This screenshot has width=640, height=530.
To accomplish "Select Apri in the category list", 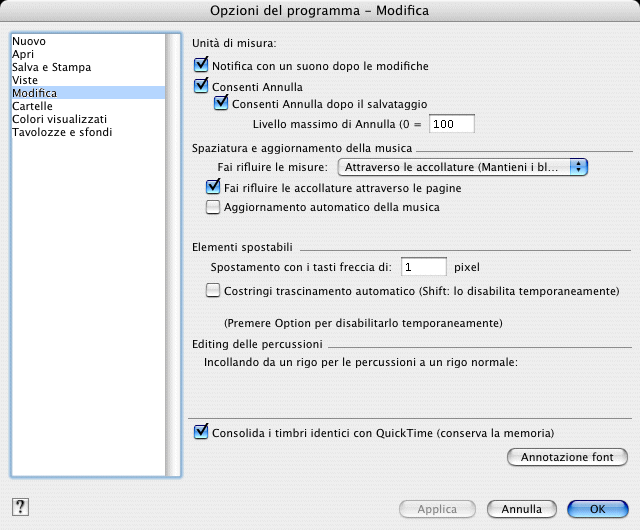I will 24,55.
